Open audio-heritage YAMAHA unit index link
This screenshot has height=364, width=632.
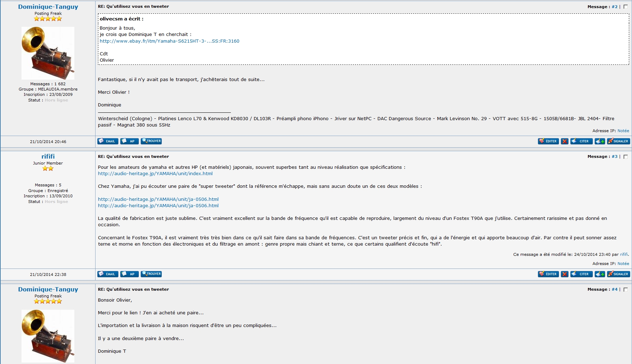155,173
